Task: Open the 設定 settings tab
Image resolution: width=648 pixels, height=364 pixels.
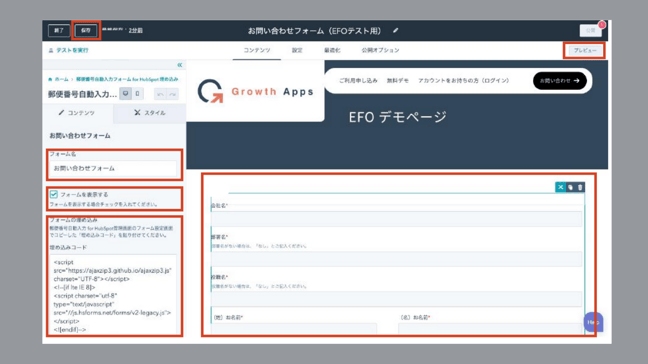Action: click(x=297, y=50)
